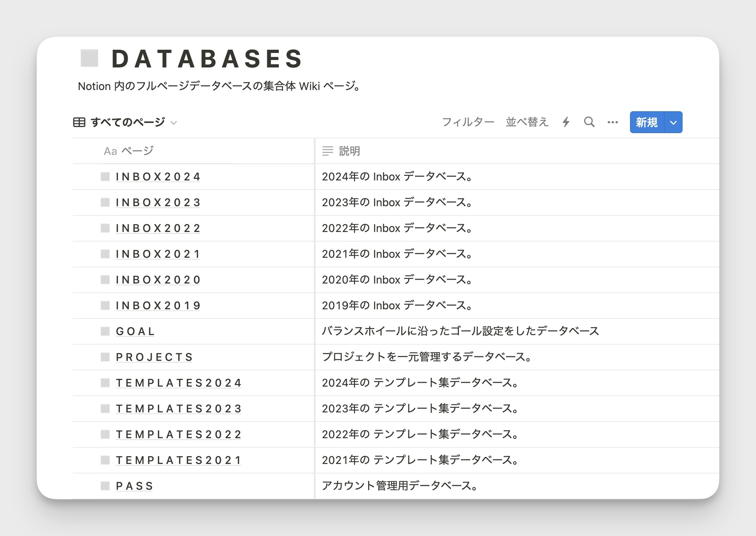Click the INBOX2022 row page icon

click(x=105, y=228)
